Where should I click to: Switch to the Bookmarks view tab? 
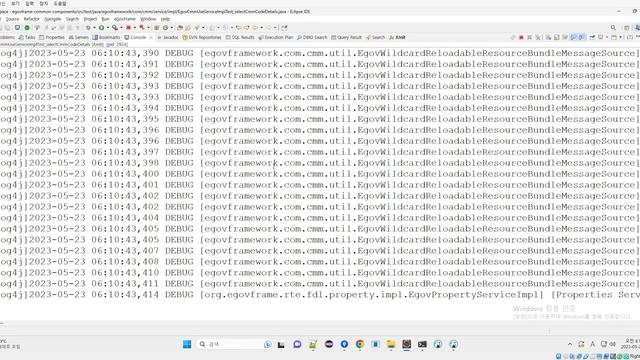coord(106,37)
